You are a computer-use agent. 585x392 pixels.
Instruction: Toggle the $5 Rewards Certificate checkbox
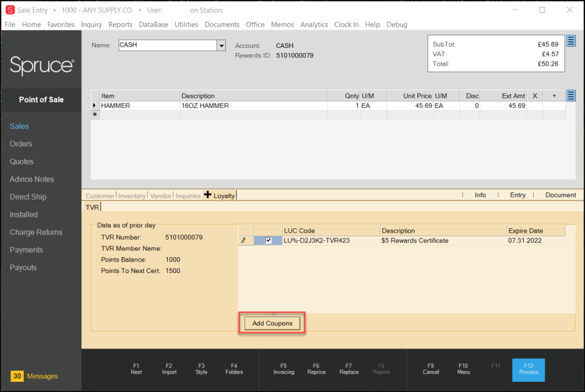[x=268, y=240]
